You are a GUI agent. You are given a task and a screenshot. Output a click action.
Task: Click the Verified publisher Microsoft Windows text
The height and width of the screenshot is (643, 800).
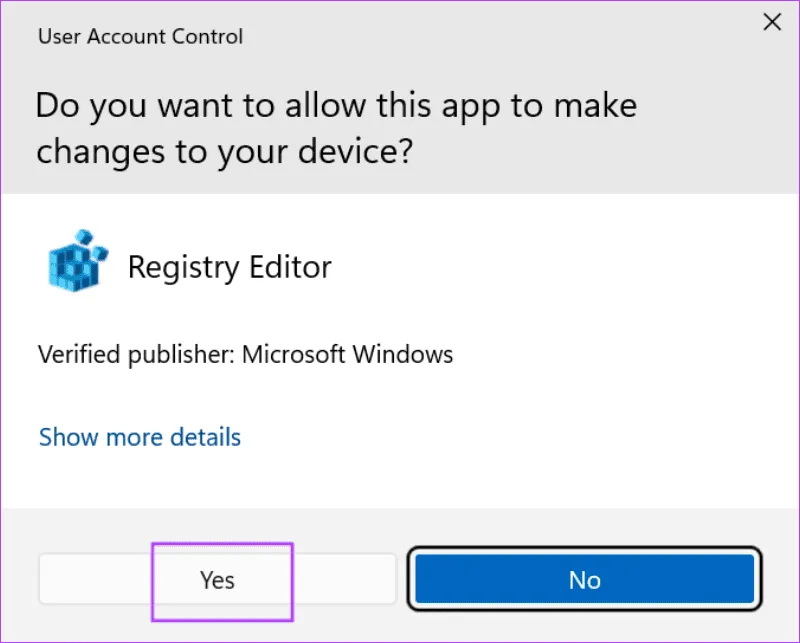pos(245,354)
